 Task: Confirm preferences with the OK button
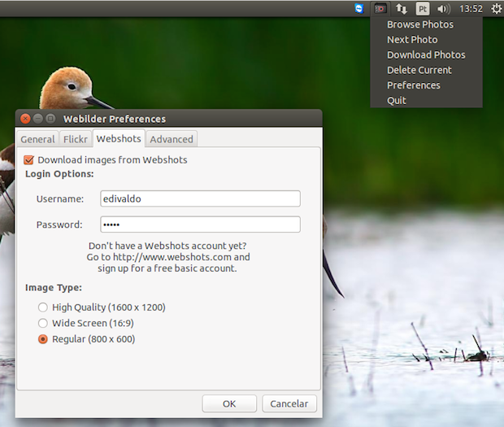click(x=229, y=403)
